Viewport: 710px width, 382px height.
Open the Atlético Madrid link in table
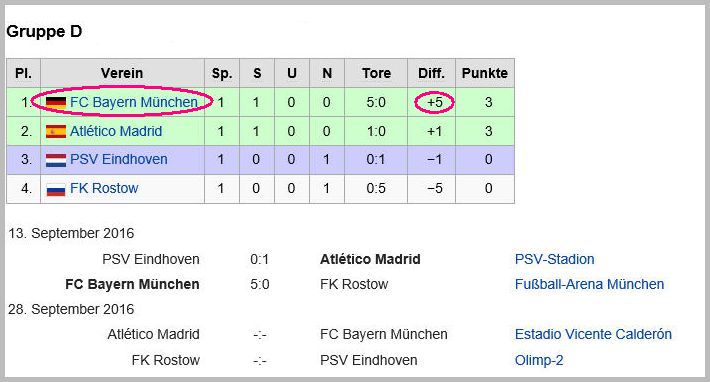click(x=116, y=131)
